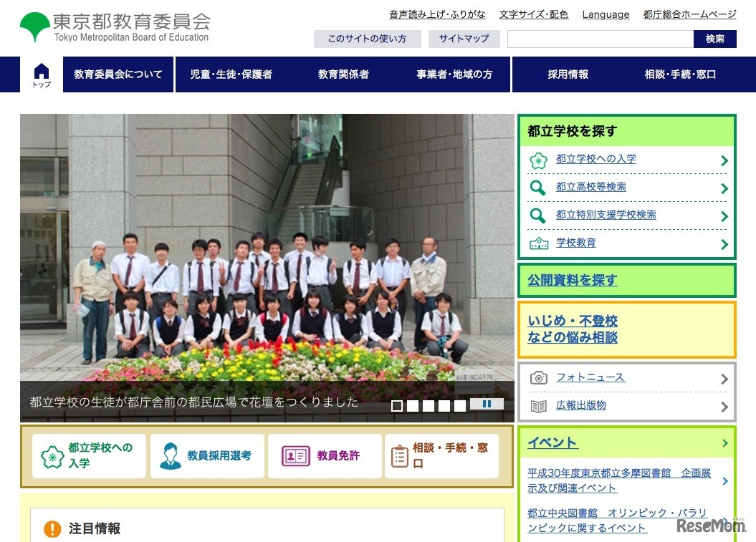Click the magnifier icon for 都立特別支援学校検索
The image size is (756, 542).
click(539, 215)
